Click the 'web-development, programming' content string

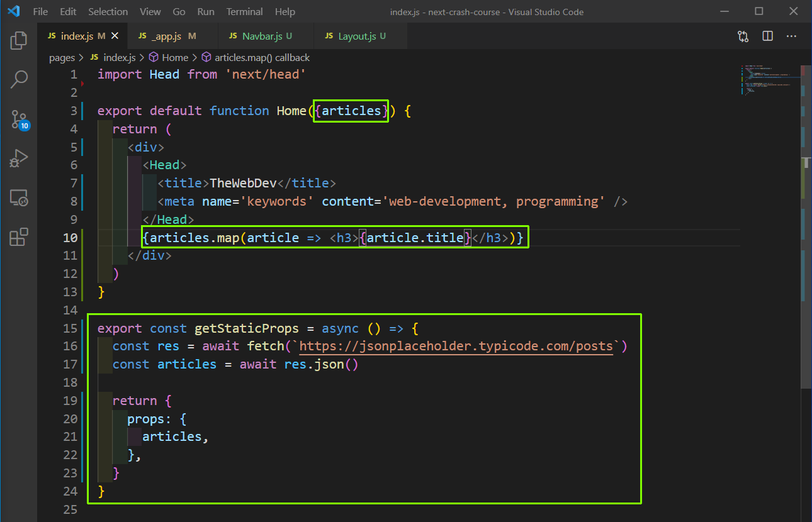pyautogui.click(x=497, y=201)
